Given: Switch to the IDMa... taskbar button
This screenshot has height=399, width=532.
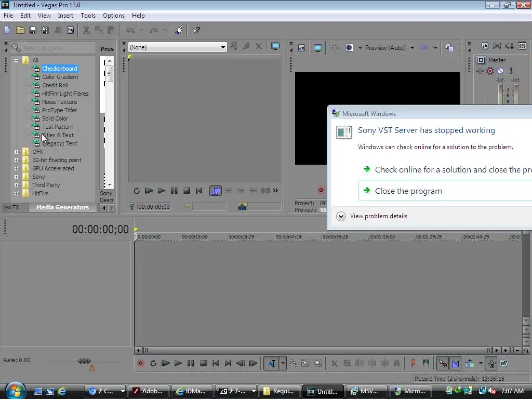Looking at the screenshot, I should point(192,391).
